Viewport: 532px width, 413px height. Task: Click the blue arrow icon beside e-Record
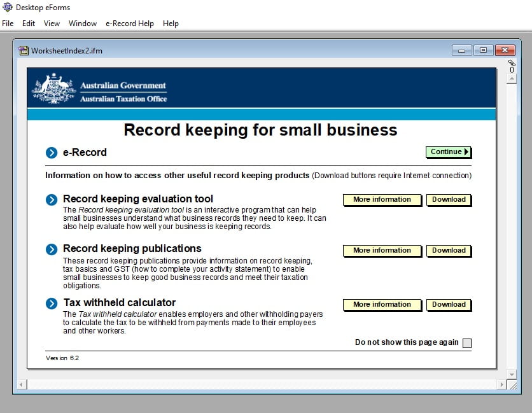52,153
